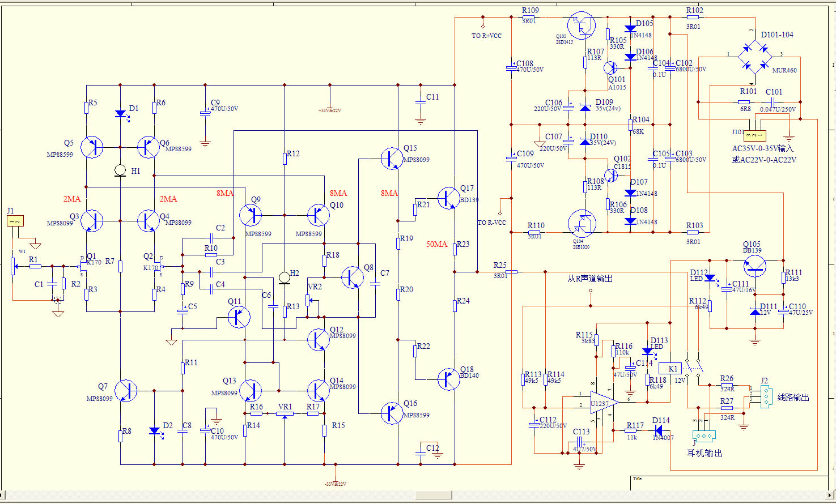Click the Q7 transistor symbol
The width and height of the screenshot is (836, 504).
(125, 391)
